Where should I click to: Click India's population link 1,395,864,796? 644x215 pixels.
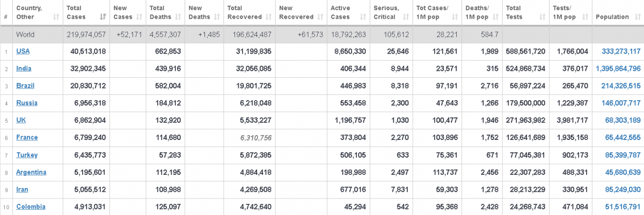tap(618, 69)
